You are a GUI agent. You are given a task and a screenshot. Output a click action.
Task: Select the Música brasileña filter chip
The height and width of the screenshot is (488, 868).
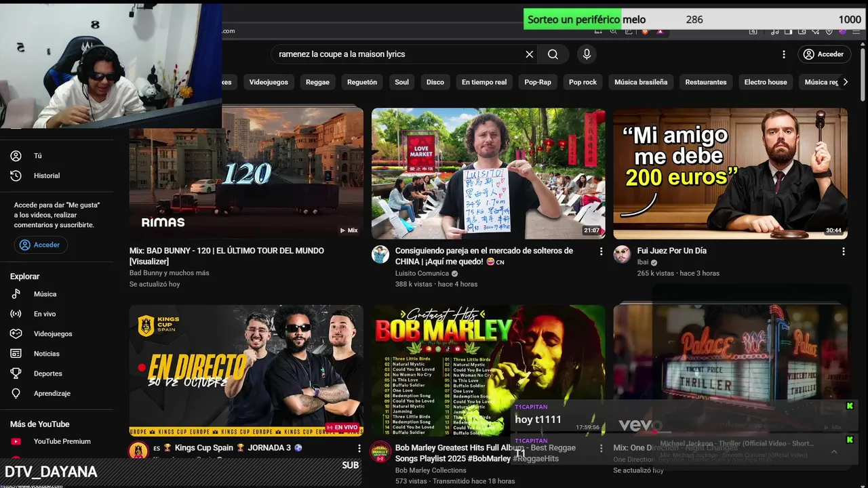point(641,82)
